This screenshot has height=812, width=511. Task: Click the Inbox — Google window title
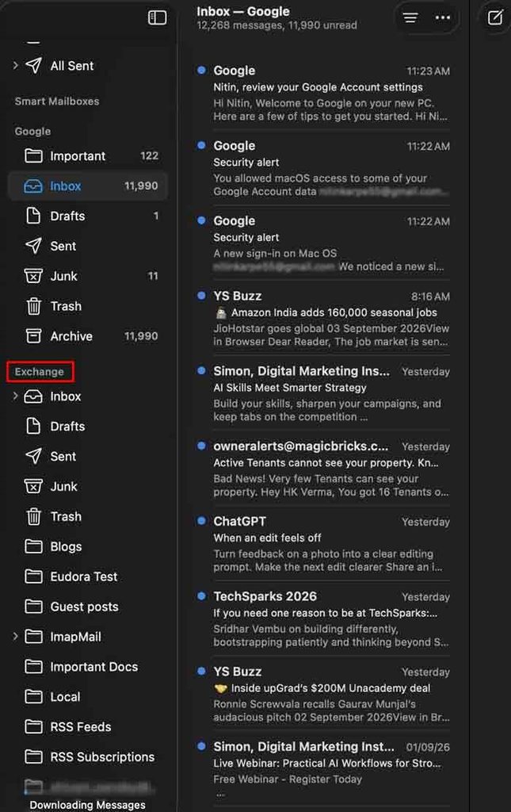coord(243,11)
